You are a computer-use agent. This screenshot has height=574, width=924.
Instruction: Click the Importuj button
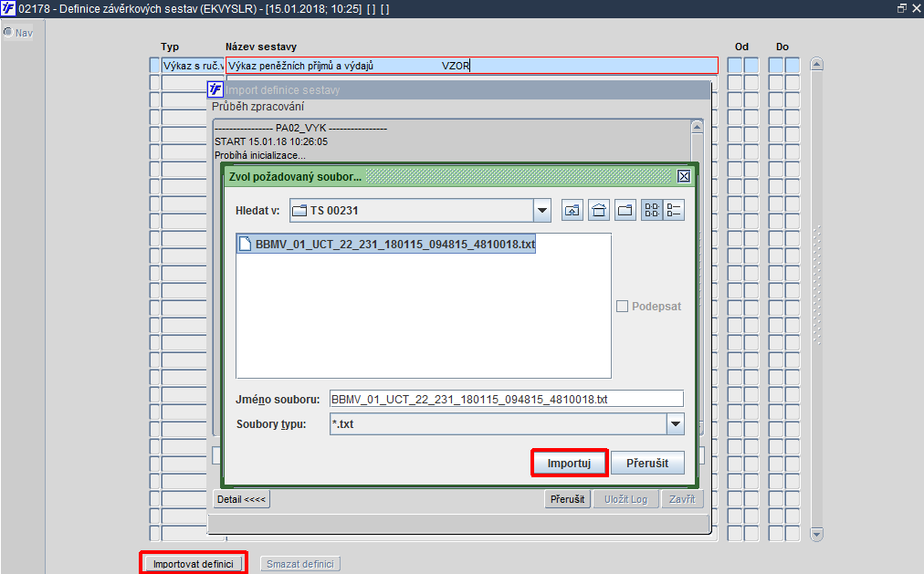click(x=569, y=463)
